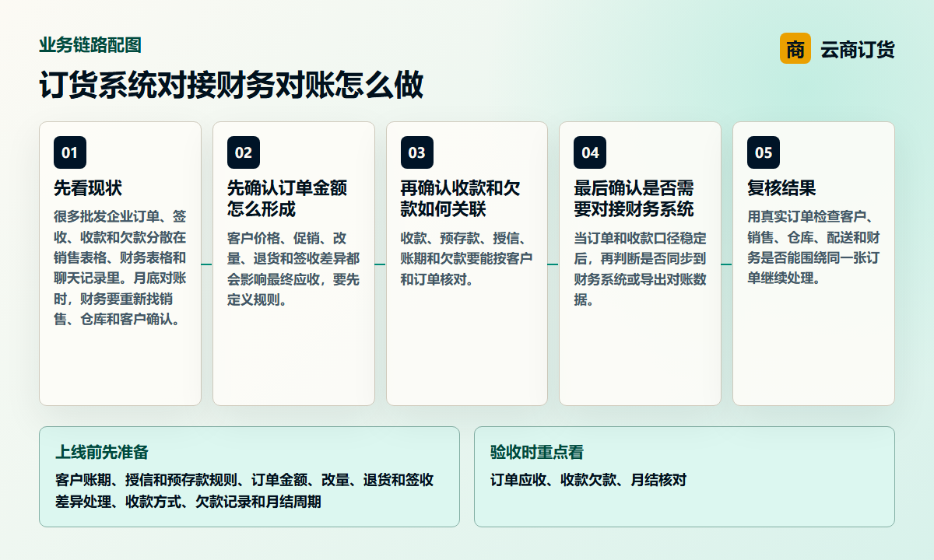Click the paragraph starting 当订单和收款口径稳定后
The image size is (934, 560).
click(x=640, y=268)
